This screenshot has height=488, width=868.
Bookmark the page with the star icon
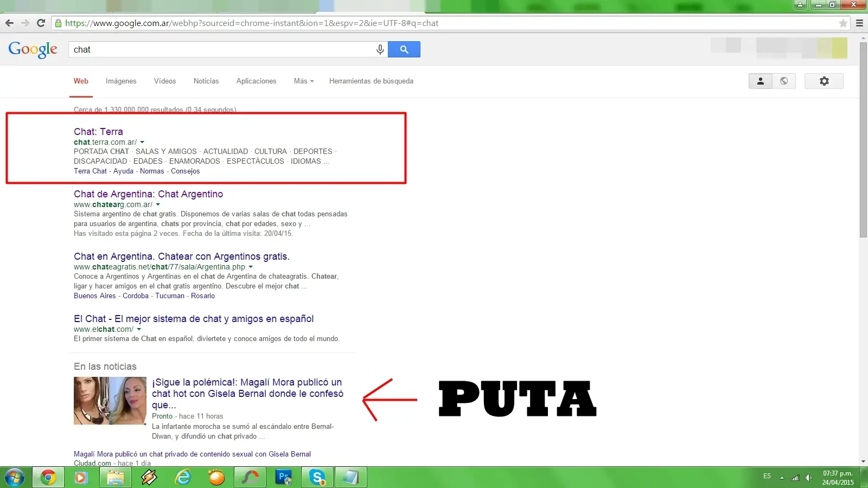click(843, 23)
